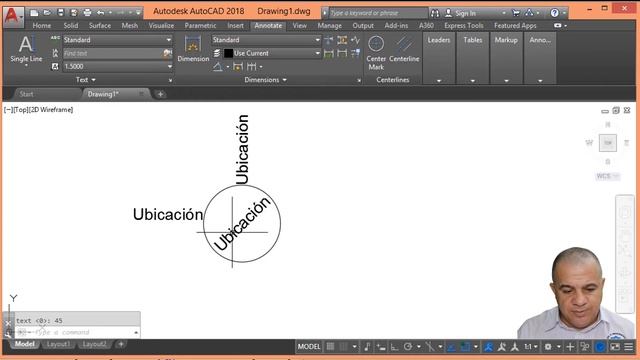This screenshot has height=360, width=640.
Task: Switch to the Home ribbon tab
Action: (x=42, y=25)
